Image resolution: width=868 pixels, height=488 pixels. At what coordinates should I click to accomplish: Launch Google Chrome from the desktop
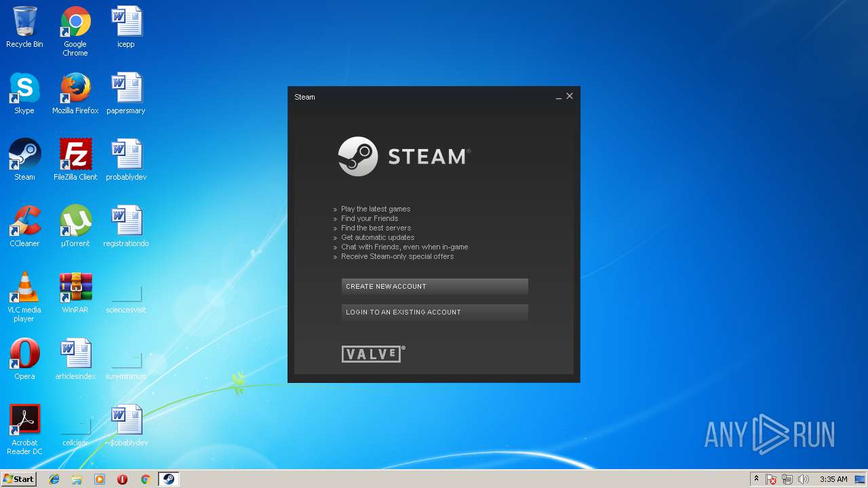(75, 31)
